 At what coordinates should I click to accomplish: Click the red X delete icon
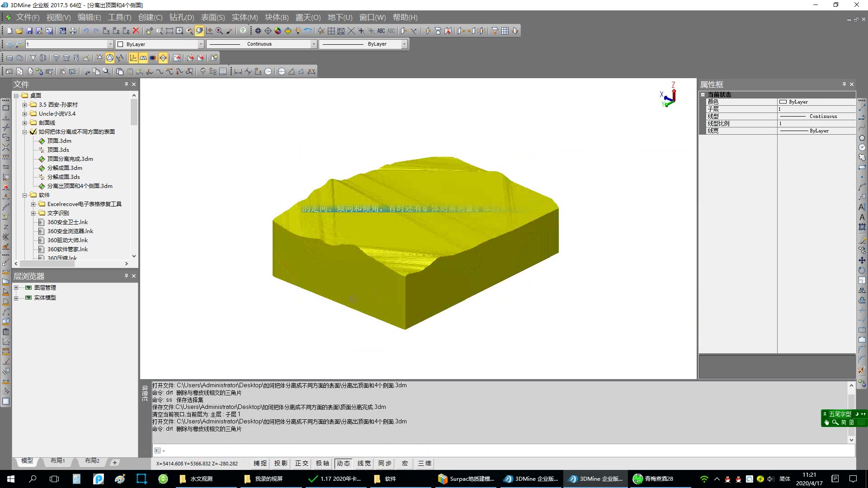[136, 31]
